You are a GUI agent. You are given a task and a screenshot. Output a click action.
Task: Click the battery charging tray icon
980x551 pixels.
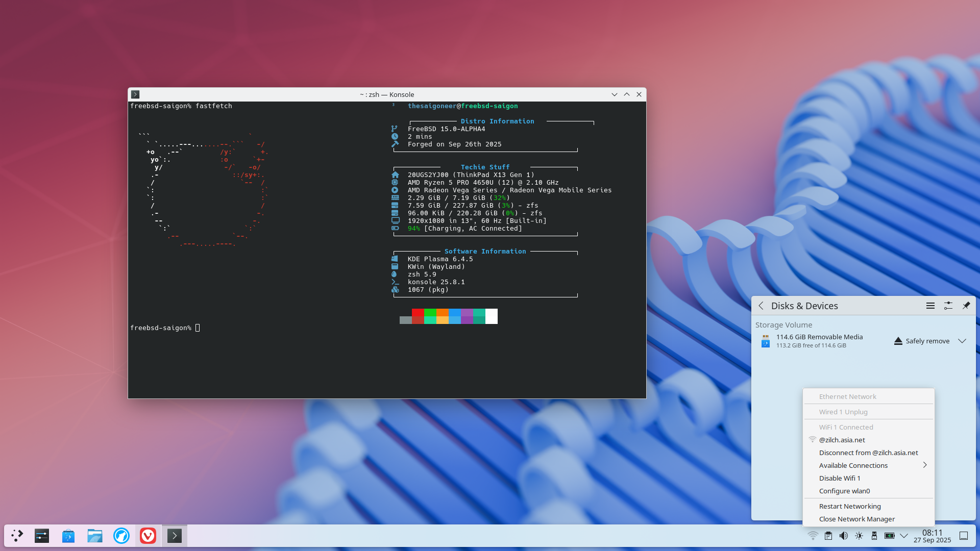click(x=890, y=536)
